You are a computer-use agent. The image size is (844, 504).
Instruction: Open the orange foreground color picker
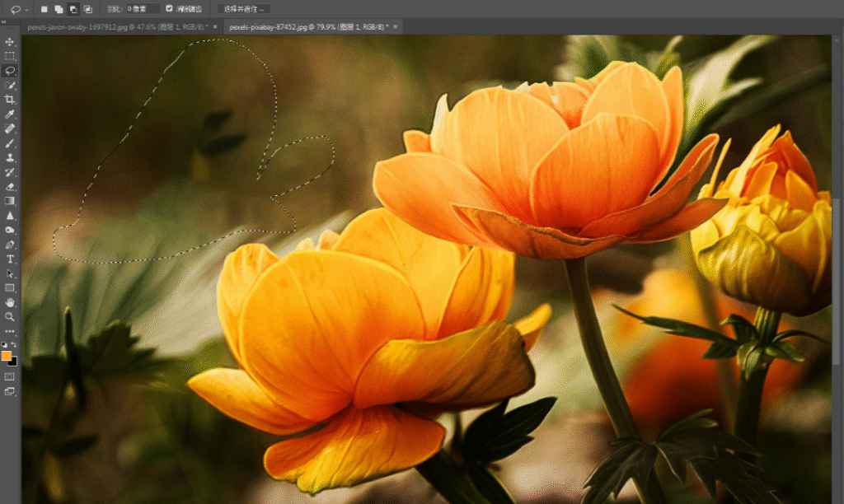(6, 356)
